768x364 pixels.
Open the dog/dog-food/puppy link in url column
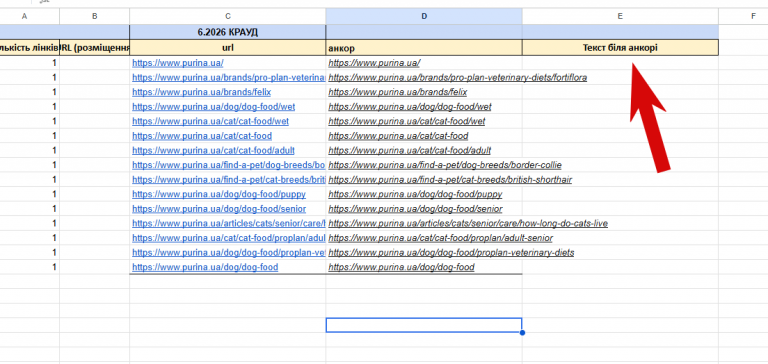pos(219,194)
